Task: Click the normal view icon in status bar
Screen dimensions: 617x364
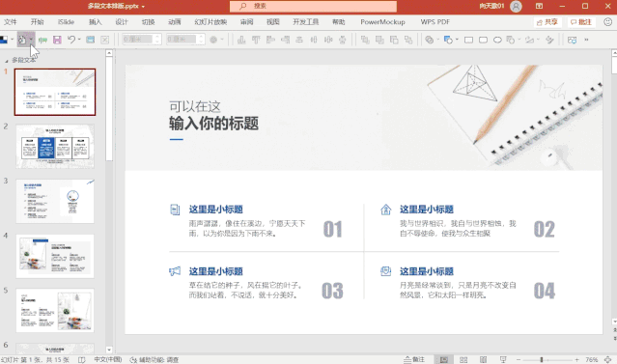Action: [444, 360]
